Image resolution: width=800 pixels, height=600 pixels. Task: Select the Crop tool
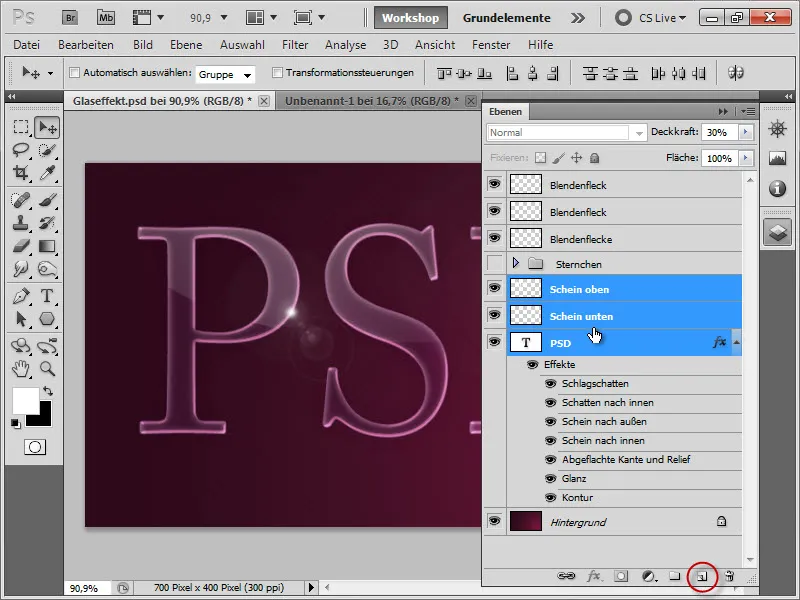(21, 173)
